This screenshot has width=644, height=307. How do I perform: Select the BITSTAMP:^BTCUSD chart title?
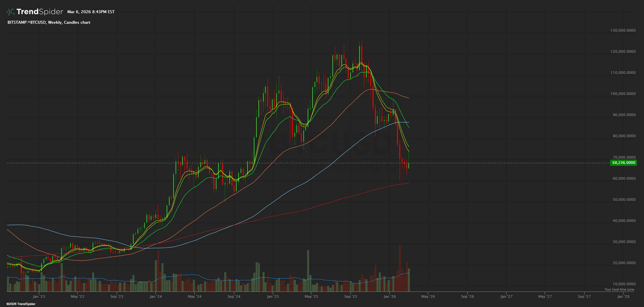[49, 22]
